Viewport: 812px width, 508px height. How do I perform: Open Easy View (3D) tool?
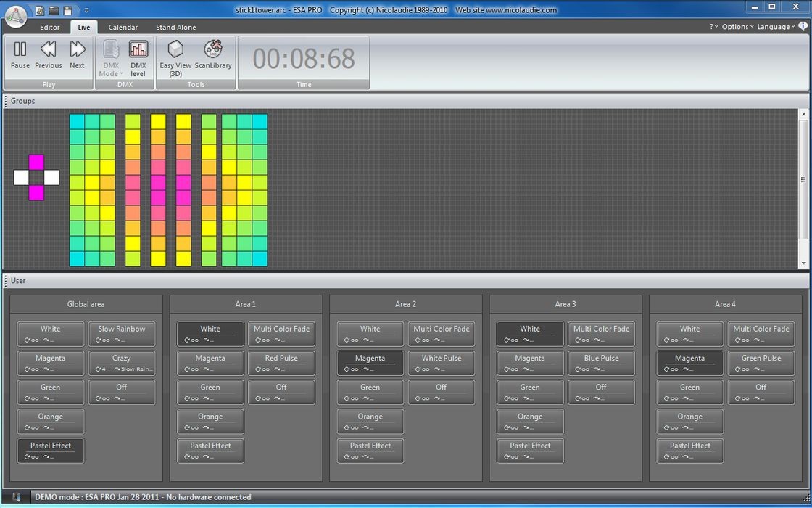(x=175, y=57)
